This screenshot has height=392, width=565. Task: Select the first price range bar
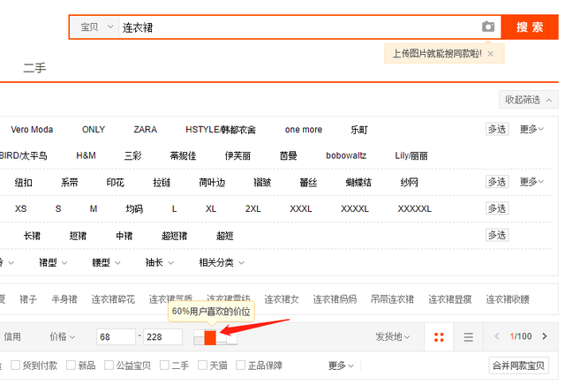pos(199,337)
